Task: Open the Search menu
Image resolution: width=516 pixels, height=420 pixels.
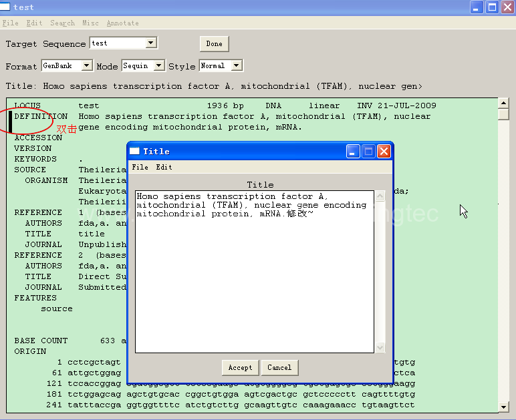Action: click(62, 23)
